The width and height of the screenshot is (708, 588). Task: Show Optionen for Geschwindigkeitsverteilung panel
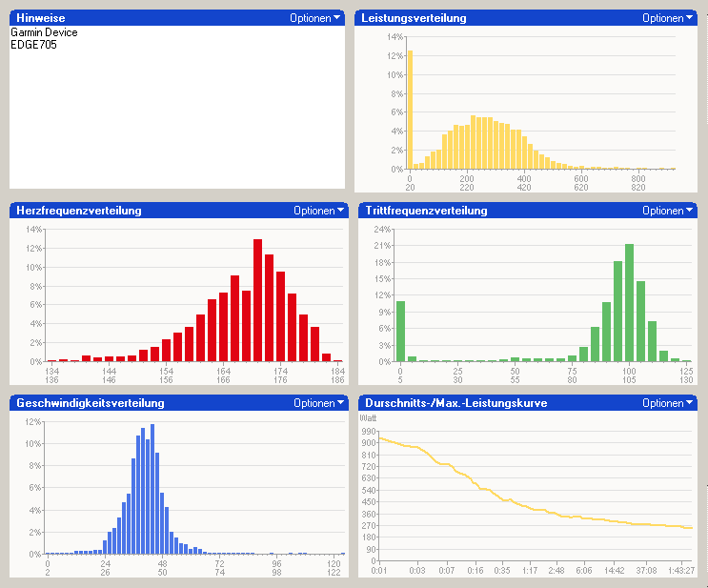[316, 403]
